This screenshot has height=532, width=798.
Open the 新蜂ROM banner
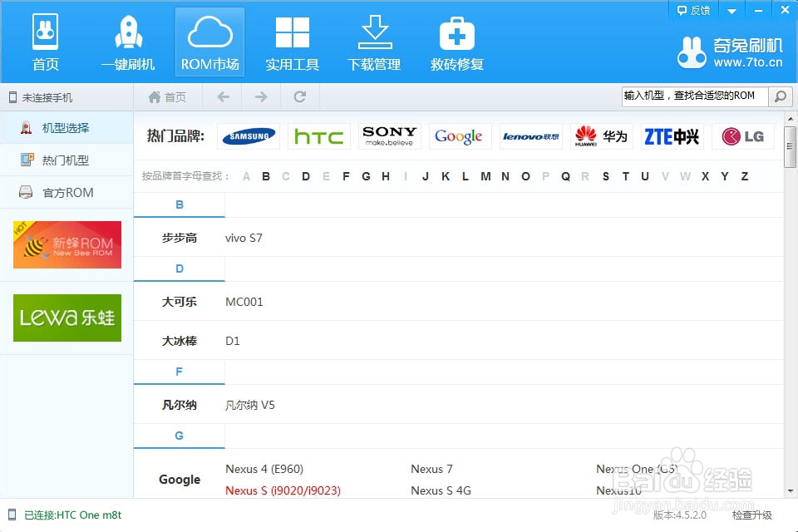click(x=67, y=245)
